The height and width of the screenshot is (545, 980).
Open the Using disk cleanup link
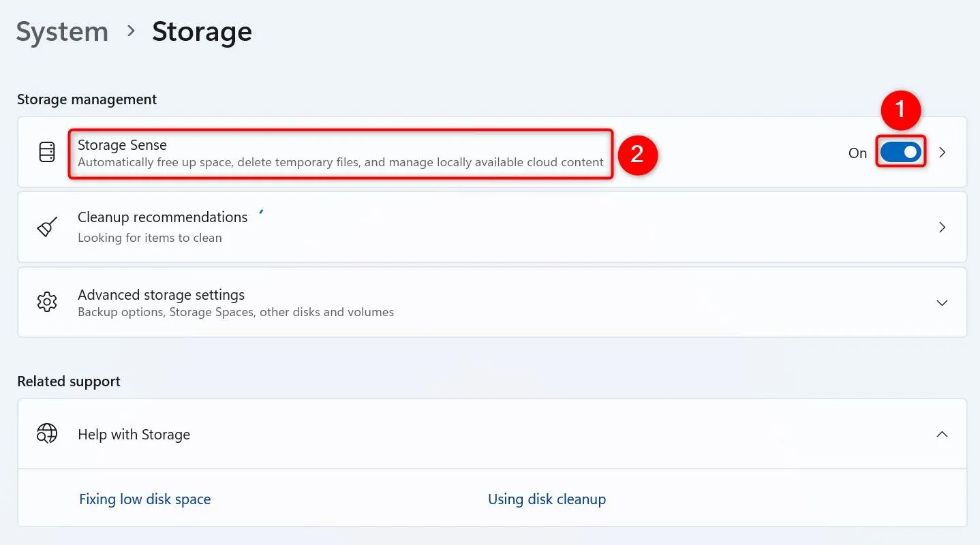click(x=547, y=499)
